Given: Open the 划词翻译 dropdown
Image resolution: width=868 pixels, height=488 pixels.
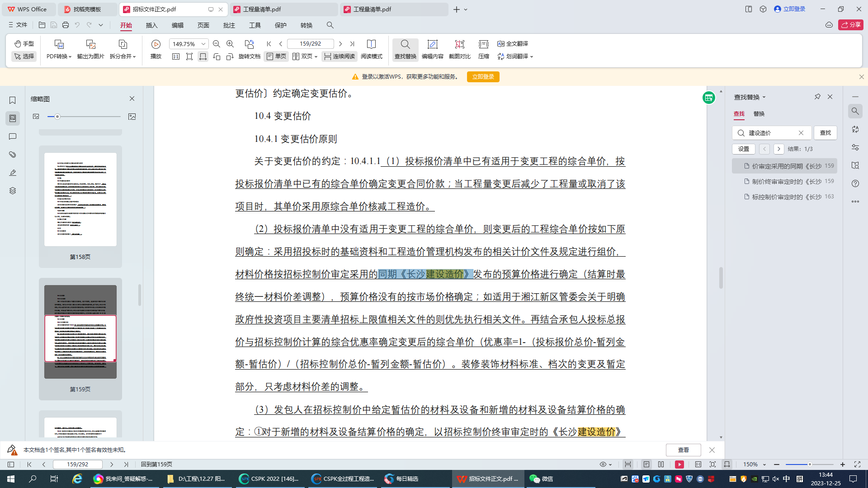Looking at the screenshot, I should (515, 56).
